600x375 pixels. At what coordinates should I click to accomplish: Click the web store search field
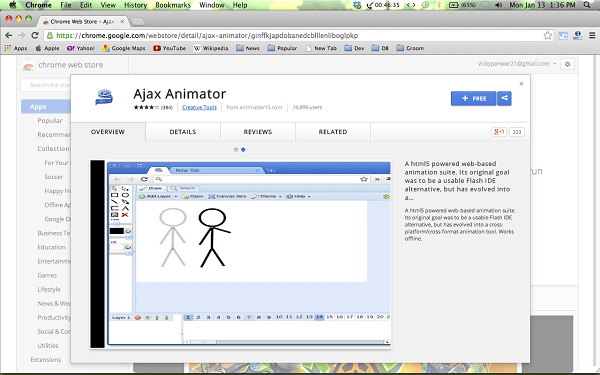click(46, 85)
